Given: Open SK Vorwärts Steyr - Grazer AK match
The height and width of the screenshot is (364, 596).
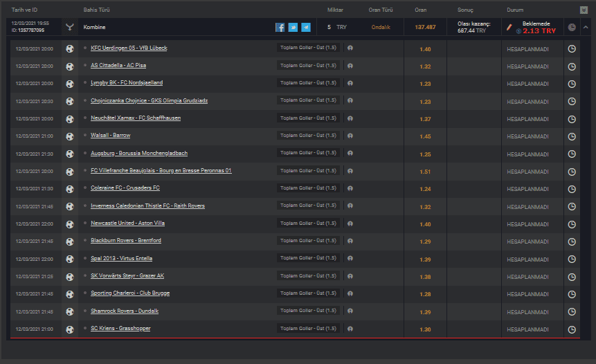Looking at the screenshot, I should [127, 276].
